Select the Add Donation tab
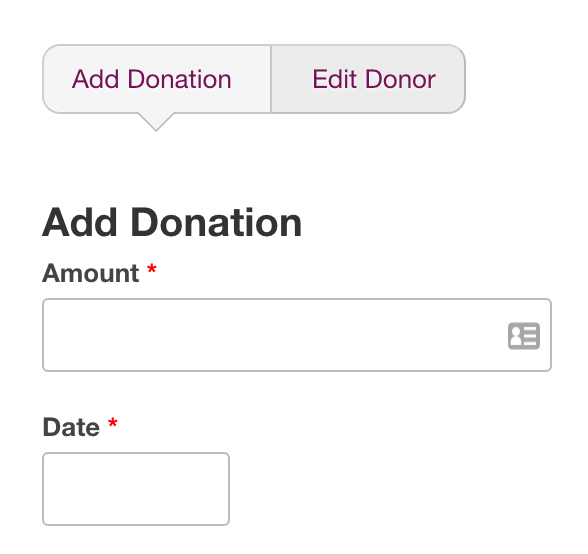 click(157, 79)
